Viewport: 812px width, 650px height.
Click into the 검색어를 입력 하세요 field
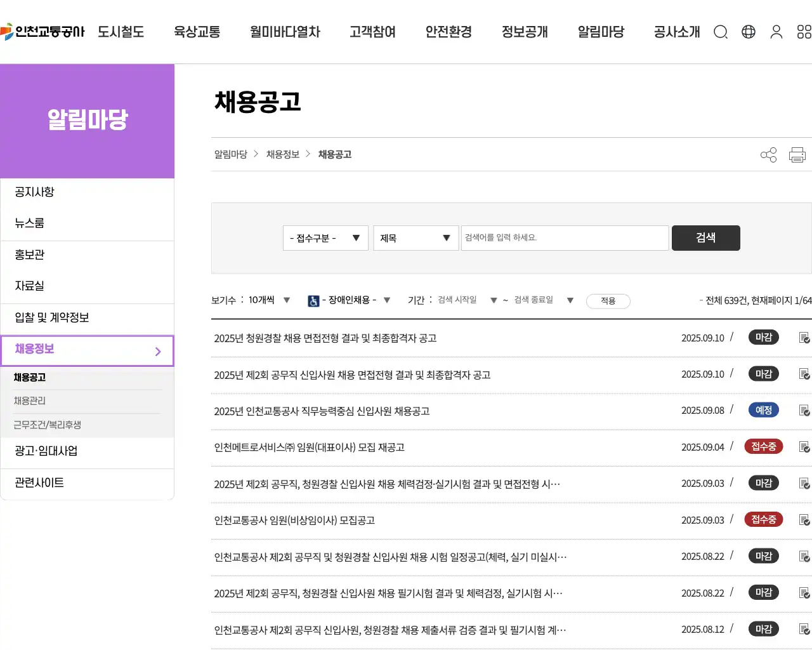click(565, 238)
